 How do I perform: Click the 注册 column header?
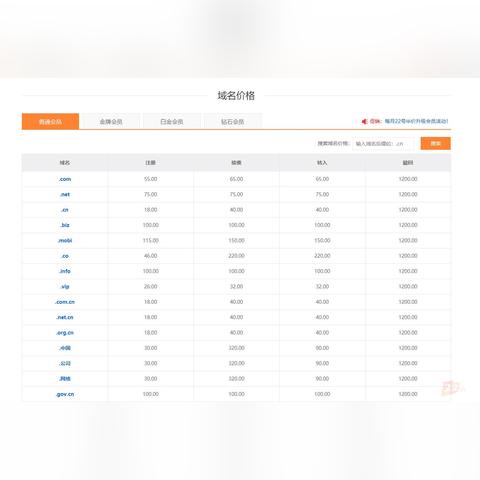coord(150,163)
